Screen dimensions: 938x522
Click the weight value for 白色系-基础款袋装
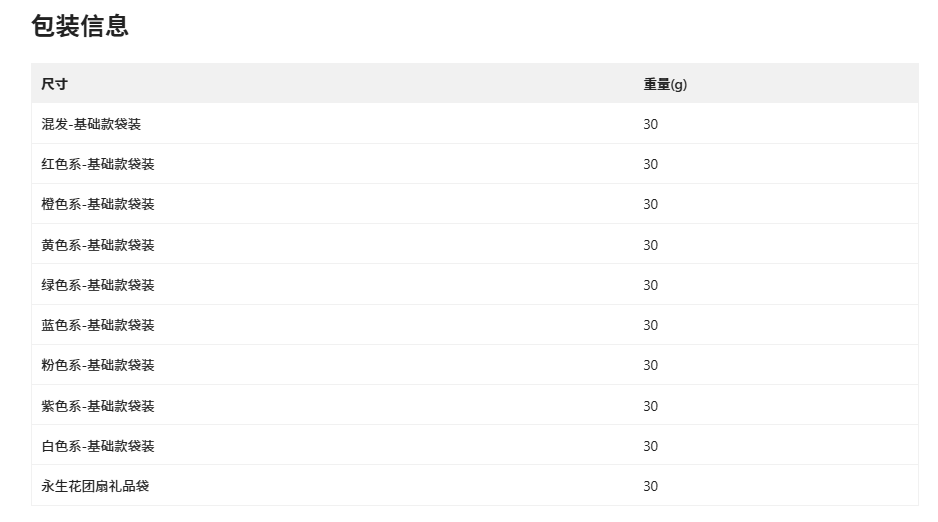click(x=651, y=446)
